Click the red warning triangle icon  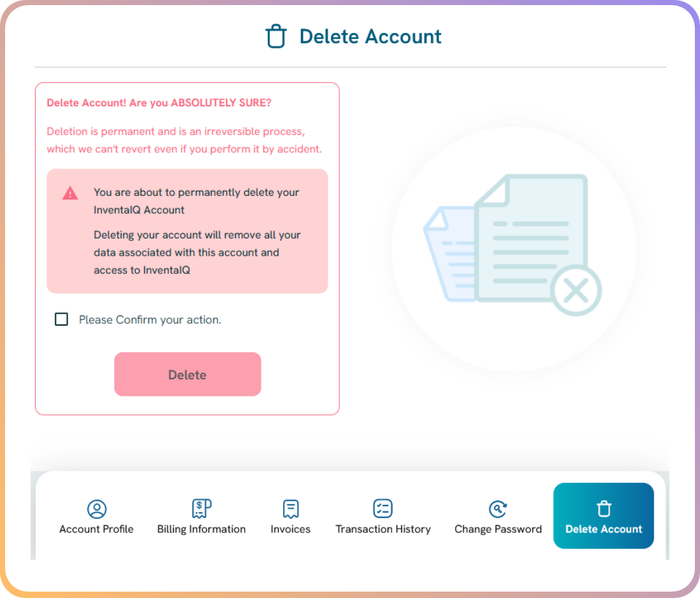(x=70, y=193)
